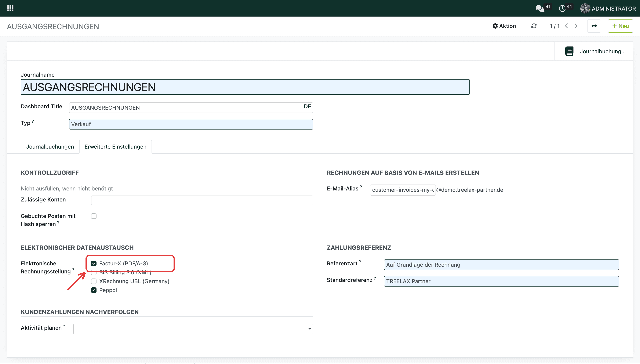Image resolution: width=640 pixels, height=364 pixels.
Task: Open the messages conversation icon
Action: [540, 8]
